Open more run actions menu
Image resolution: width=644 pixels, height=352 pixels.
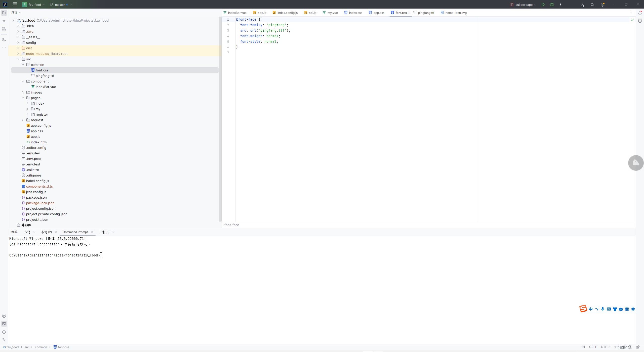(560, 5)
